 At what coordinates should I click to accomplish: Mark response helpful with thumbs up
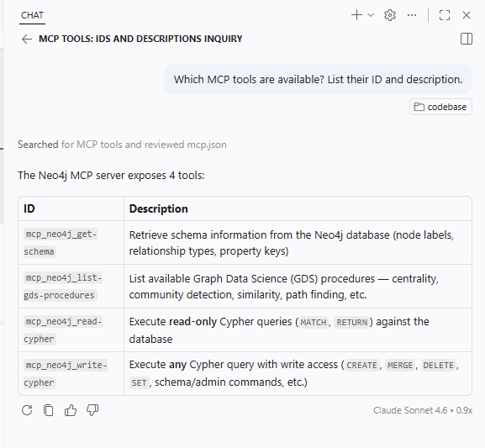[x=71, y=410]
